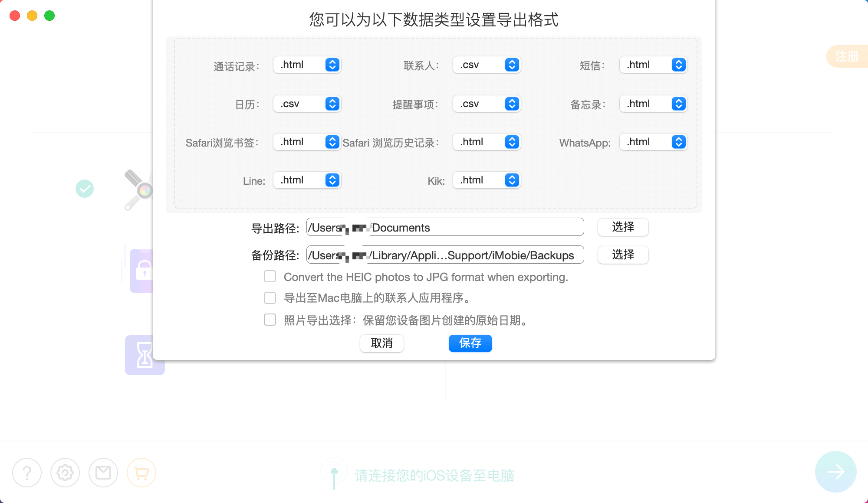Screen dimensions: 868x503
Task: Click the help question mark icon
Action: [27, 473]
